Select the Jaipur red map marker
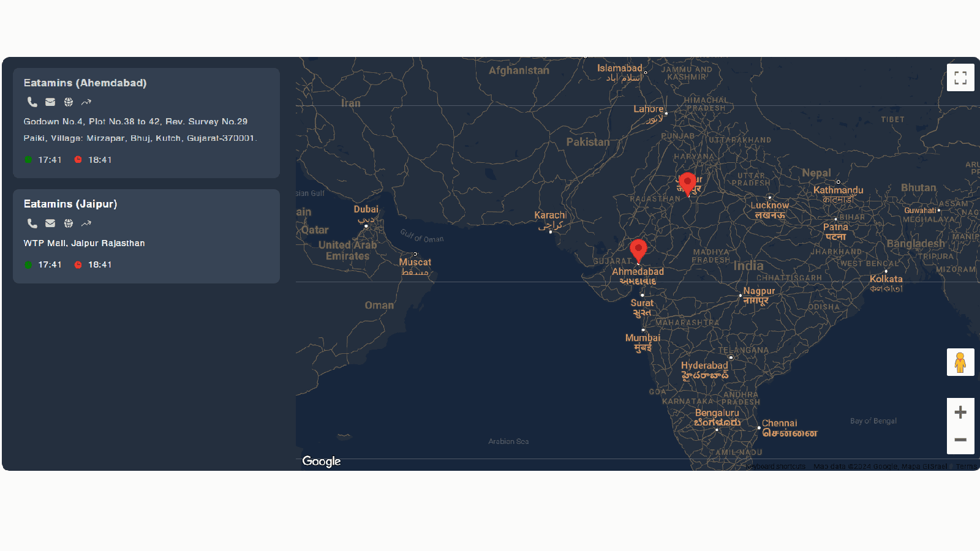 pyautogui.click(x=687, y=183)
